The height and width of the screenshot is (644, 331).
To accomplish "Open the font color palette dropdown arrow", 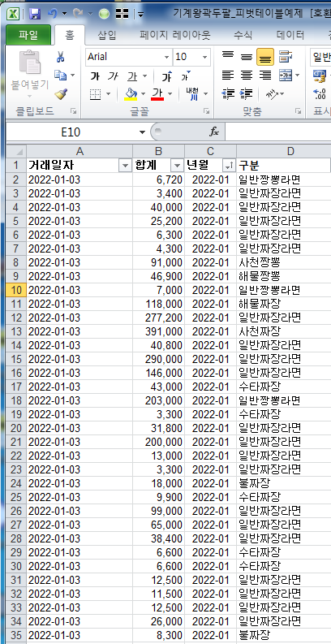I will [170, 94].
